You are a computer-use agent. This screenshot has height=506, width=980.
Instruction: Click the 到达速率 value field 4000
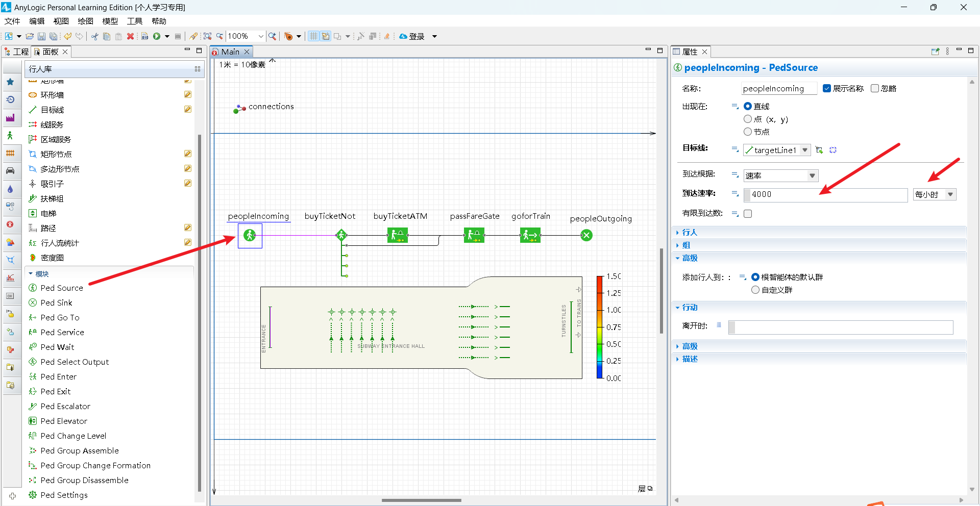[x=825, y=194]
